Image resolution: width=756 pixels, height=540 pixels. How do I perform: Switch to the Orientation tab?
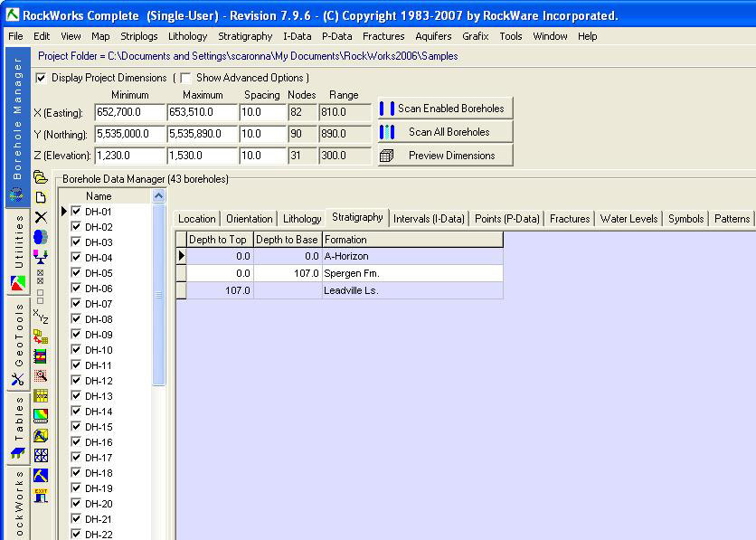[250, 219]
